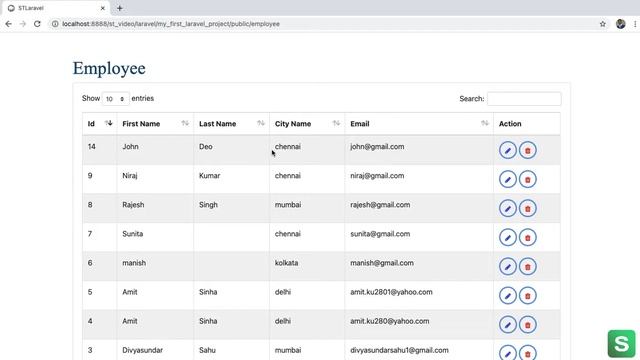Select the divyasundarsahu1@gmail.com email cell
Screen dimensions: 640x360
tap(419, 350)
